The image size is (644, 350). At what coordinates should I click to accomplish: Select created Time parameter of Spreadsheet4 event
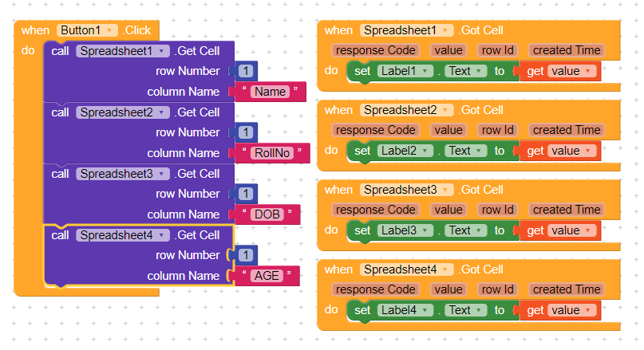coord(567,289)
